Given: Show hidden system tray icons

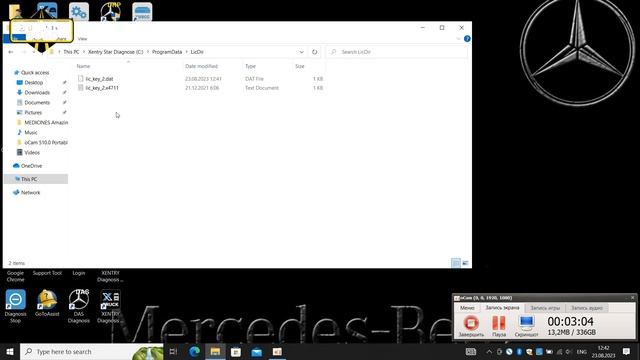Looking at the screenshot, I should pos(489,351).
